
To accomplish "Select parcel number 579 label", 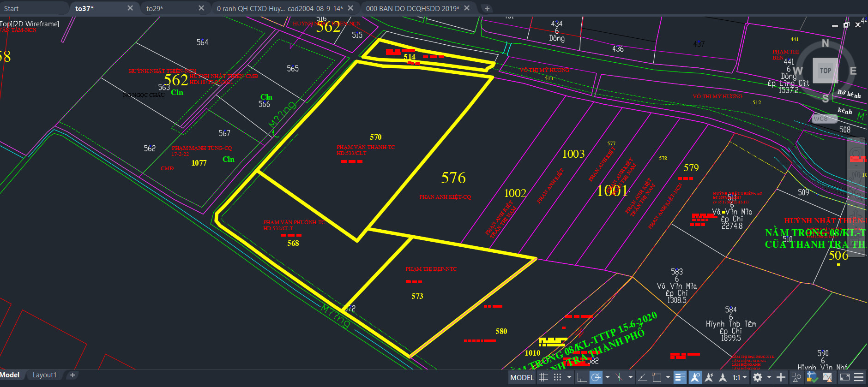I will coord(691,168).
